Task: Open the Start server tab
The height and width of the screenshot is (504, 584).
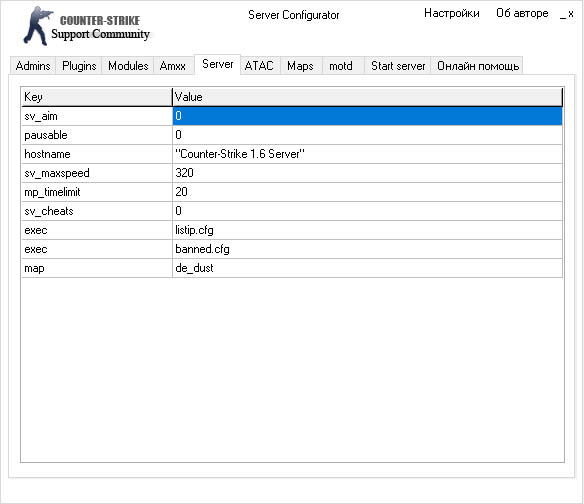Action: pos(398,66)
